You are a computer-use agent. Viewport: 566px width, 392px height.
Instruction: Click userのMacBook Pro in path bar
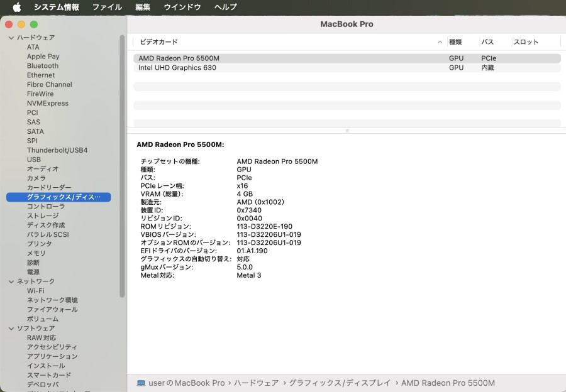(186, 383)
